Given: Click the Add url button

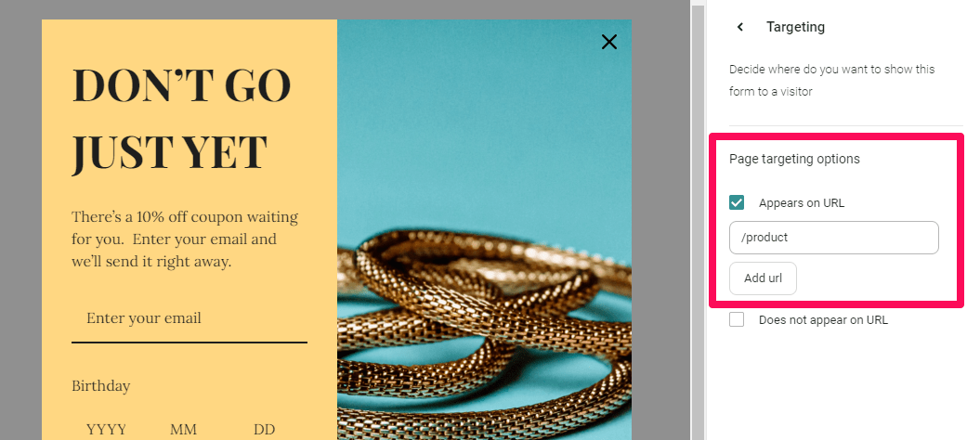Looking at the screenshot, I should coord(763,278).
